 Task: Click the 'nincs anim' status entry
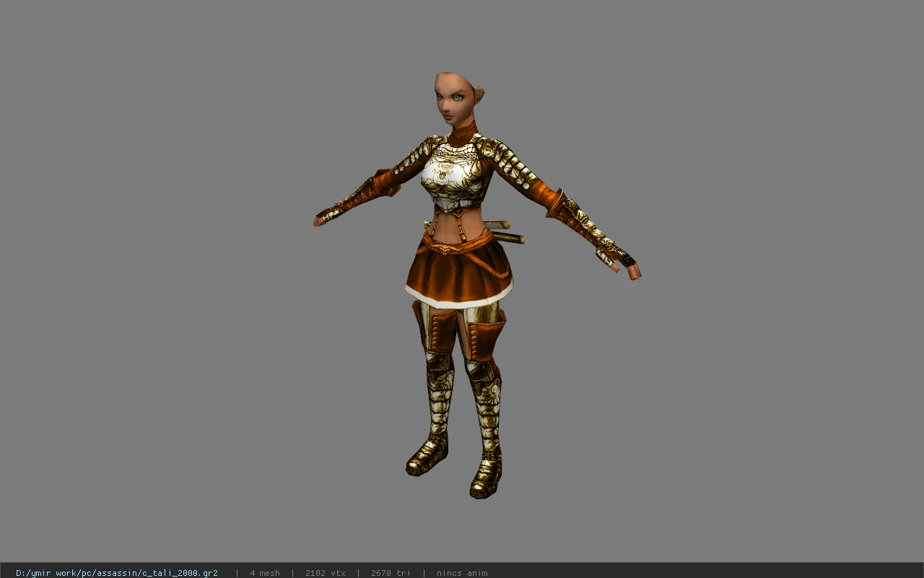click(x=462, y=573)
